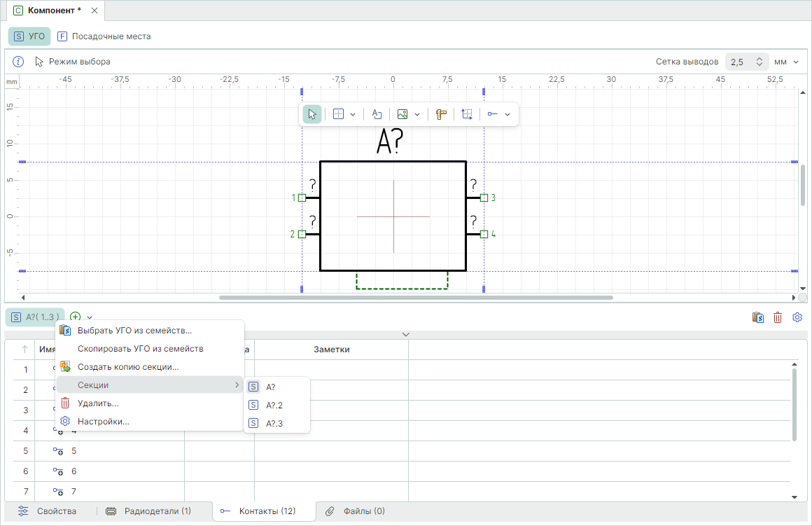Click the red trash icon above the table
This screenshot has height=526, width=812.
[x=777, y=317]
